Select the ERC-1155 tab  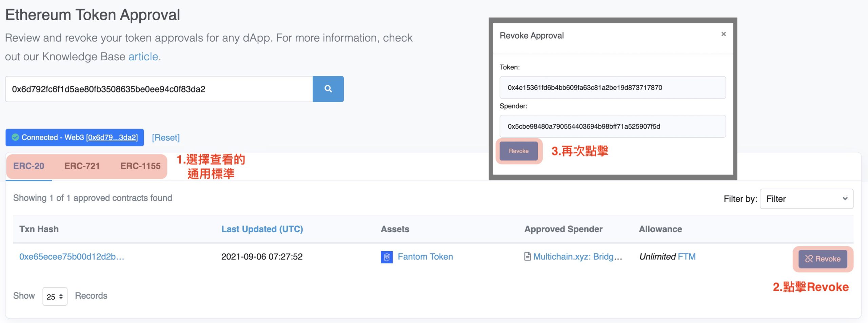140,166
